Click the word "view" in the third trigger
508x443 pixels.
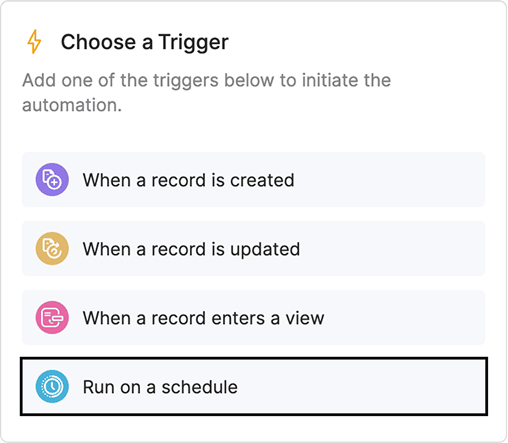click(x=305, y=318)
